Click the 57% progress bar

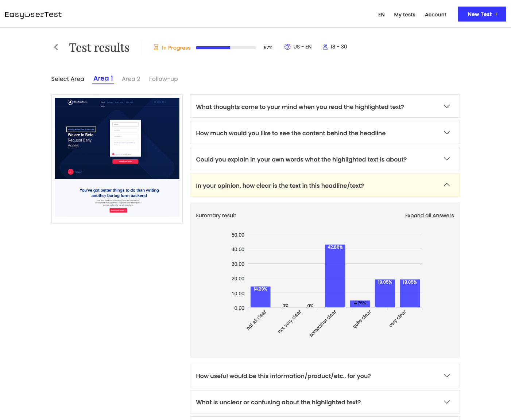[226, 47]
